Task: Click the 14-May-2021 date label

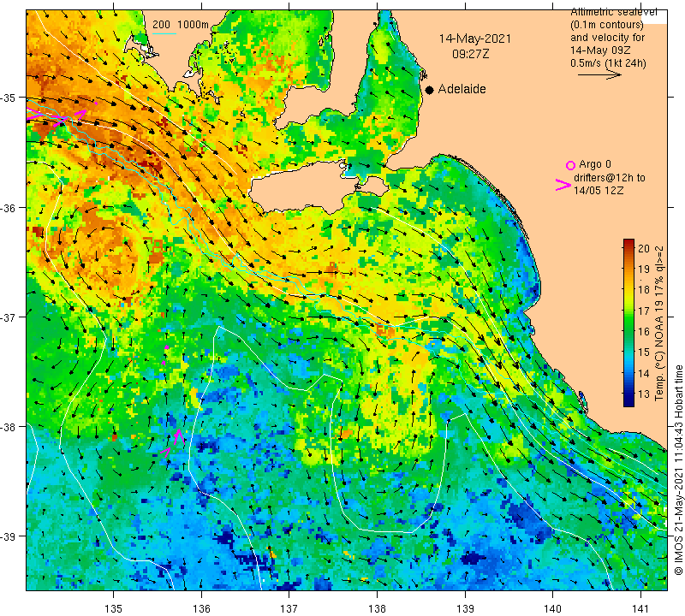Action: [475, 38]
